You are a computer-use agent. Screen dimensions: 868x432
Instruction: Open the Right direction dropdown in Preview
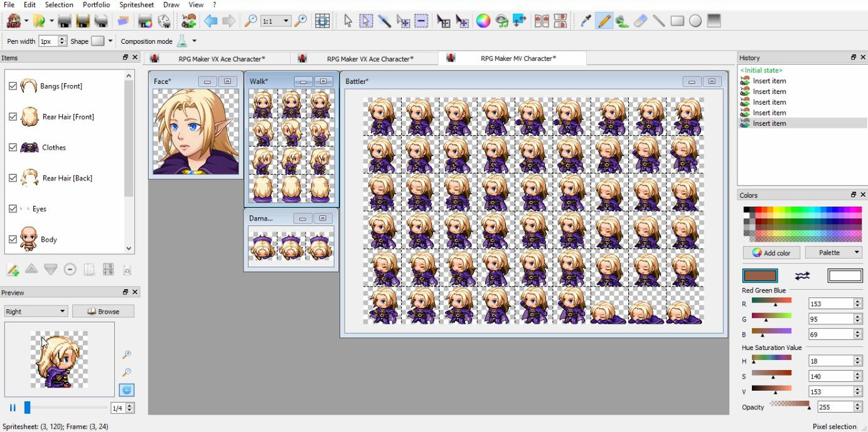35,311
